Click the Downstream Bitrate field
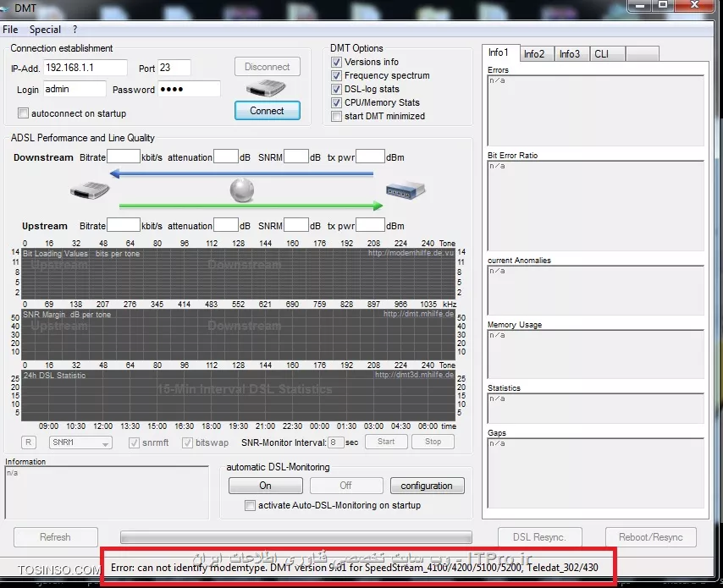The width and height of the screenshot is (723, 588). tap(123, 157)
